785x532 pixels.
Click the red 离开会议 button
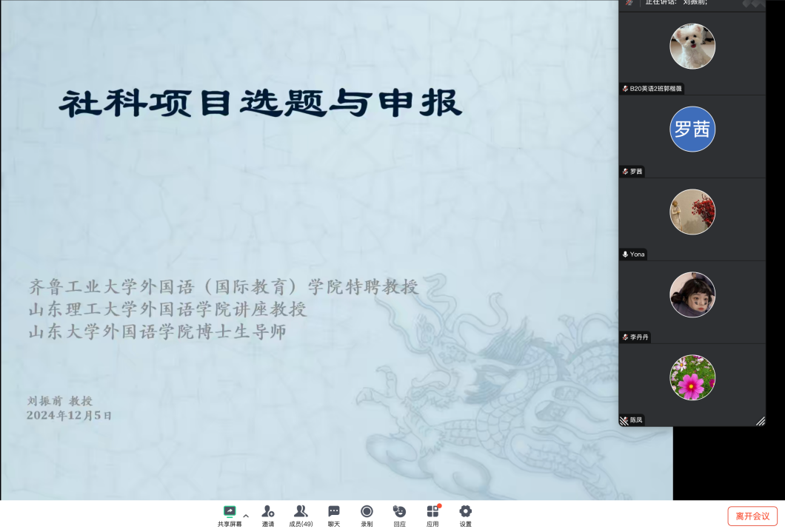point(752,516)
